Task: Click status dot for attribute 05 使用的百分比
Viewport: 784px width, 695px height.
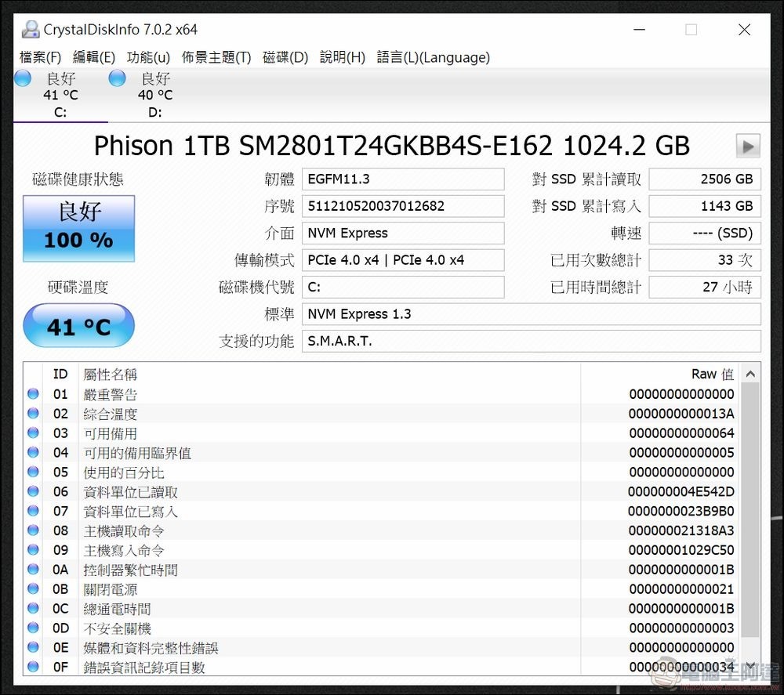Action: point(34,472)
